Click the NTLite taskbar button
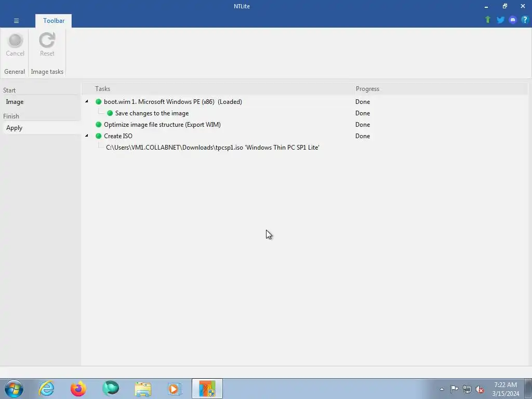This screenshot has height=399, width=532. coord(207,389)
